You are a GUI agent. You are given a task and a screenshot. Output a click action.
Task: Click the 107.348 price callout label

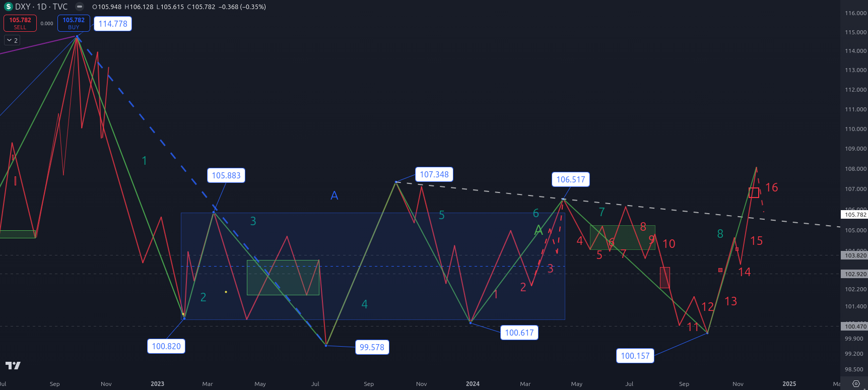434,174
